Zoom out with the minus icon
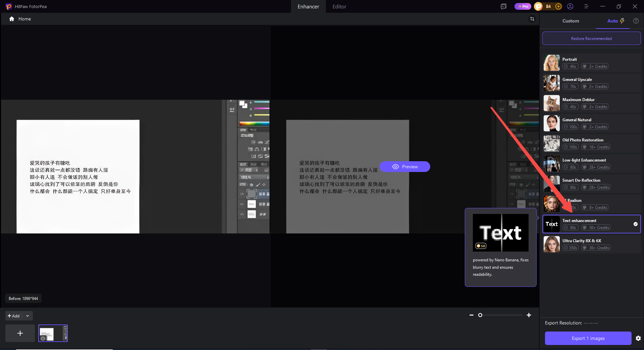The width and height of the screenshot is (644, 350). click(x=472, y=315)
